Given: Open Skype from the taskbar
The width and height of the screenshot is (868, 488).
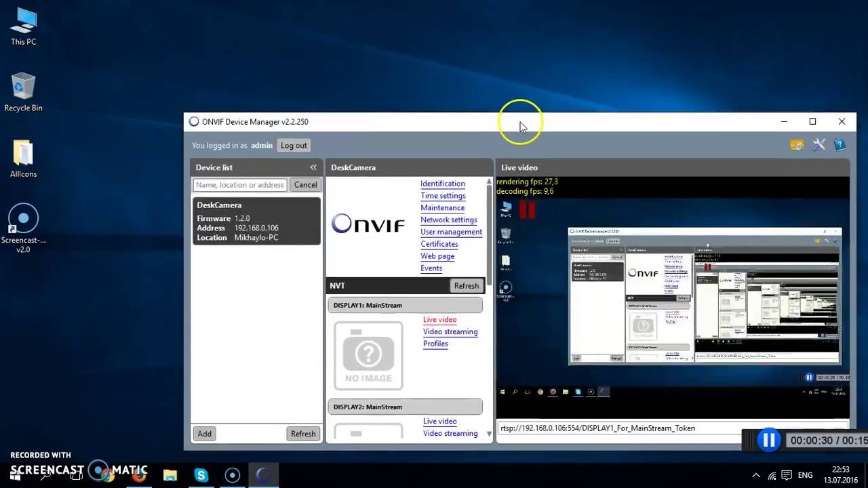Looking at the screenshot, I should point(201,475).
